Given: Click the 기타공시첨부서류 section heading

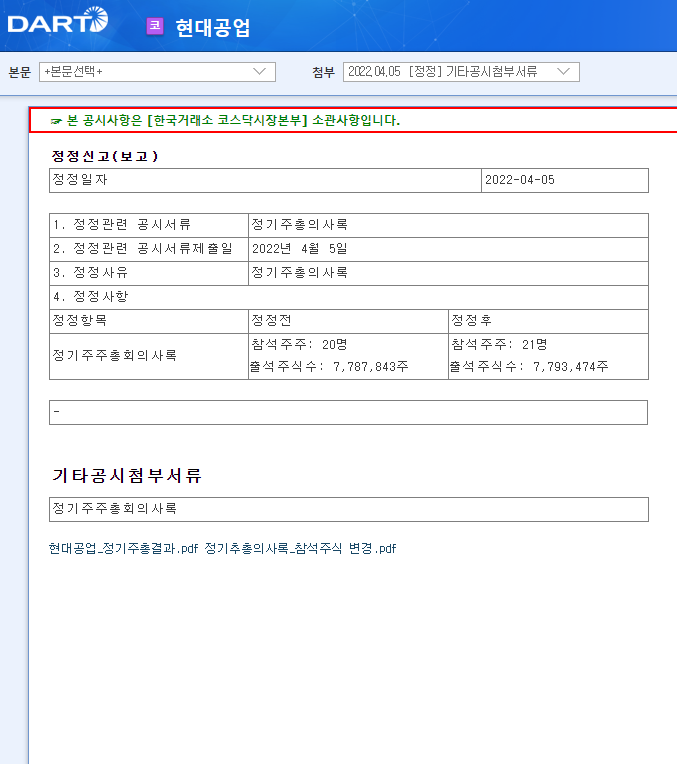Looking at the screenshot, I should (127, 475).
